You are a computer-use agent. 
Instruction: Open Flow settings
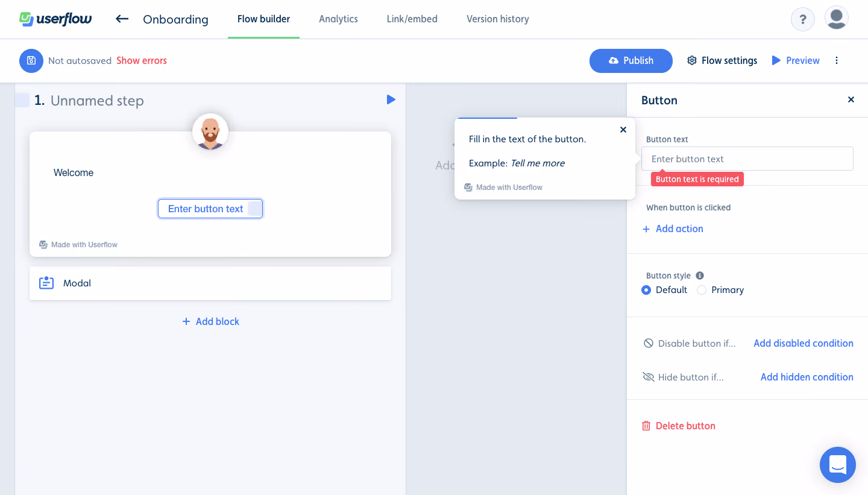[x=722, y=60]
